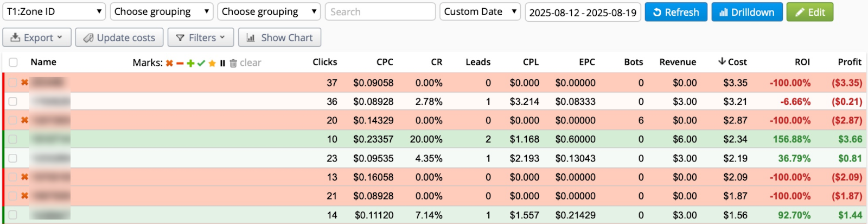Select the checkbox on the 23-clicks row
This screenshot has width=868, height=224.
13,158
